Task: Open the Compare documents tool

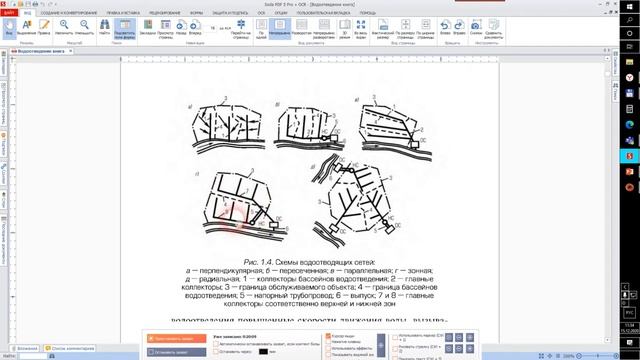Action: click(493, 29)
